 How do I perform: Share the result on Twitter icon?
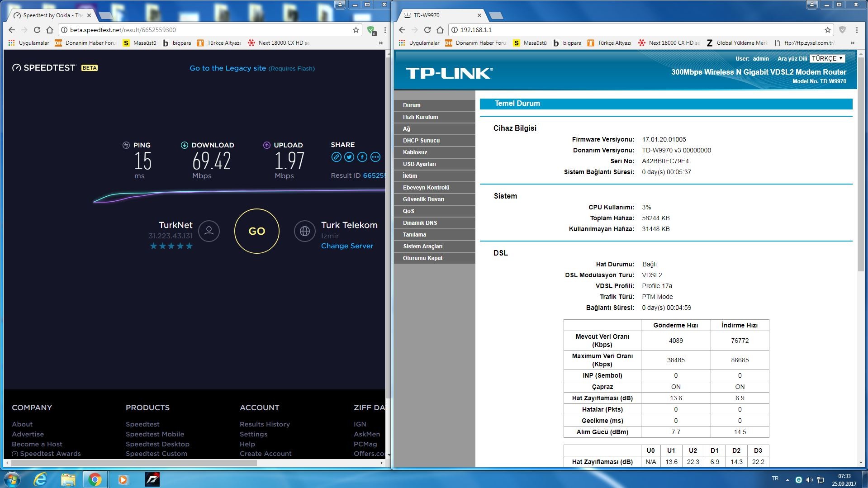point(349,157)
